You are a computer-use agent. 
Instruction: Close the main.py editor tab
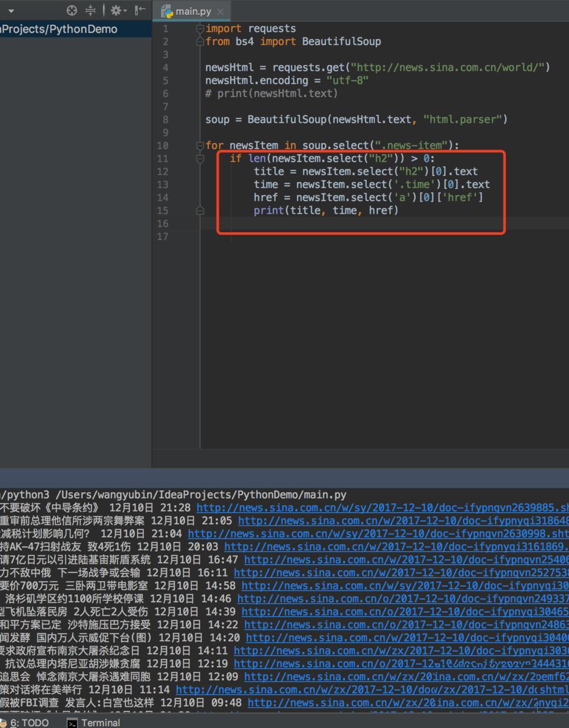click(220, 11)
